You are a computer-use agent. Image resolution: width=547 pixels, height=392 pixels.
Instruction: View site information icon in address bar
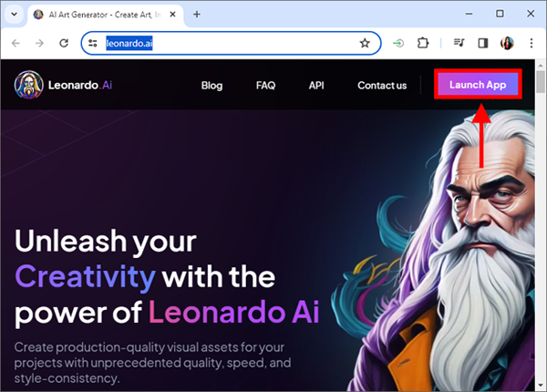tap(93, 43)
